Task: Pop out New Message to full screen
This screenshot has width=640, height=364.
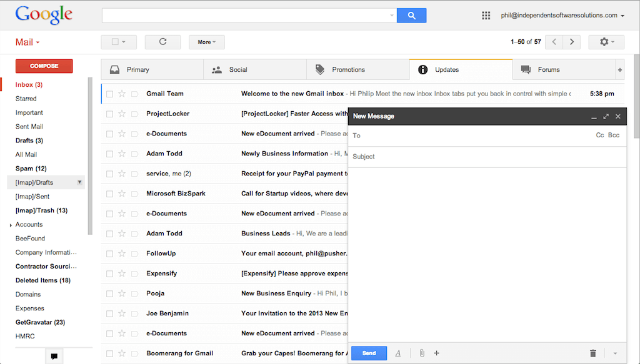Action: [x=606, y=117]
